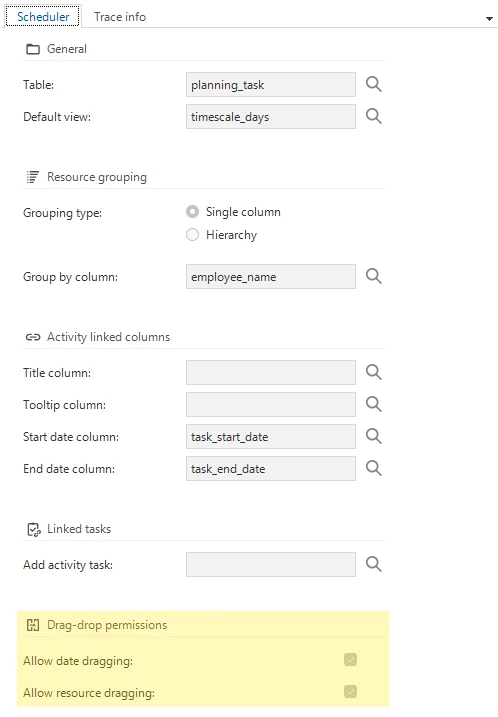
Task: Open the Group by column lookup
Action: [374, 276]
